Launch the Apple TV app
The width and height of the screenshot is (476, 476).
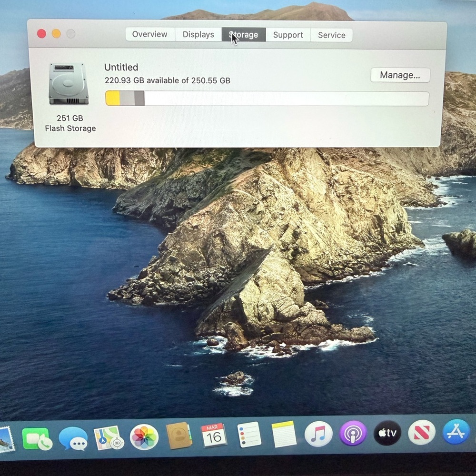387,433
